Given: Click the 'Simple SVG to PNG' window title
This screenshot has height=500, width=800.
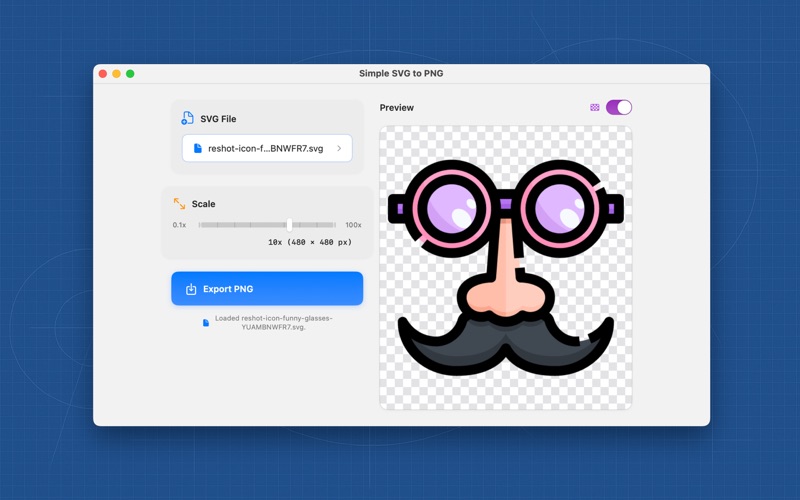Looking at the screenshot, I should coord(401,73).
